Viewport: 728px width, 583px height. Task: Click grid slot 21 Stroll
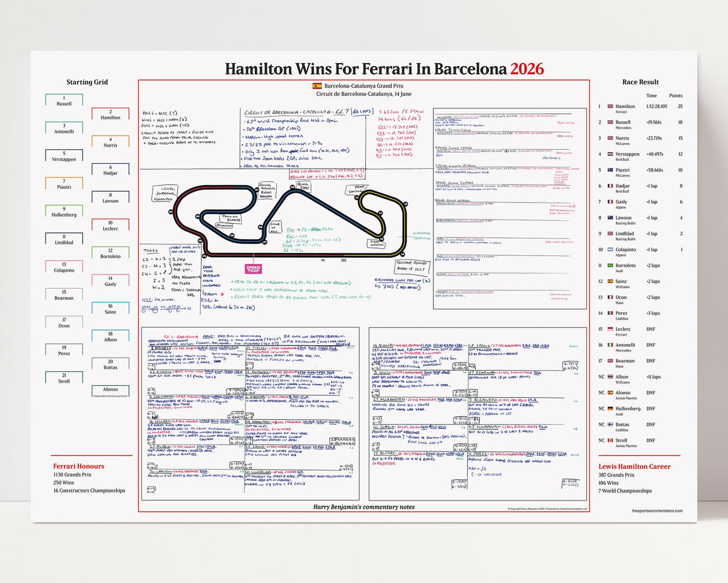click(64, 379)
